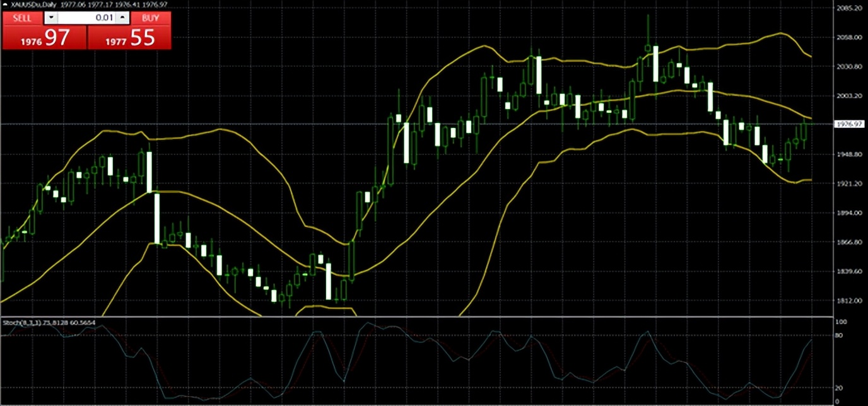Screen dimensions: 868x406
Task: Increase lot volume with up arrow
Action: 122,18
